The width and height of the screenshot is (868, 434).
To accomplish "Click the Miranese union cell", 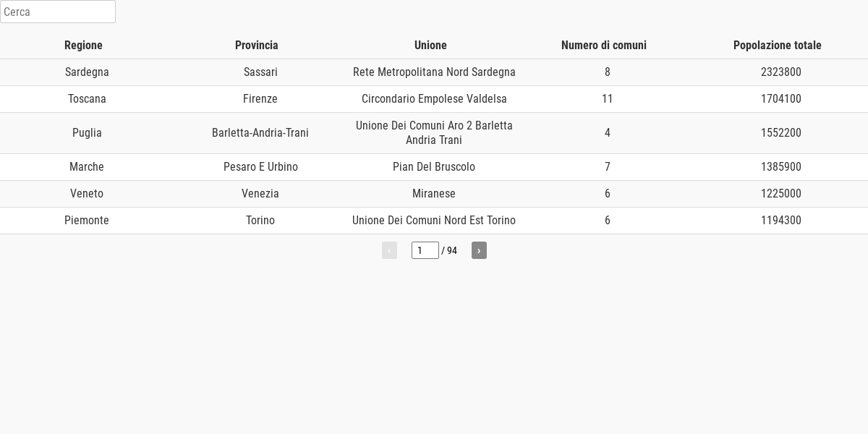I will pyautogui.click(x=434, y=194).
